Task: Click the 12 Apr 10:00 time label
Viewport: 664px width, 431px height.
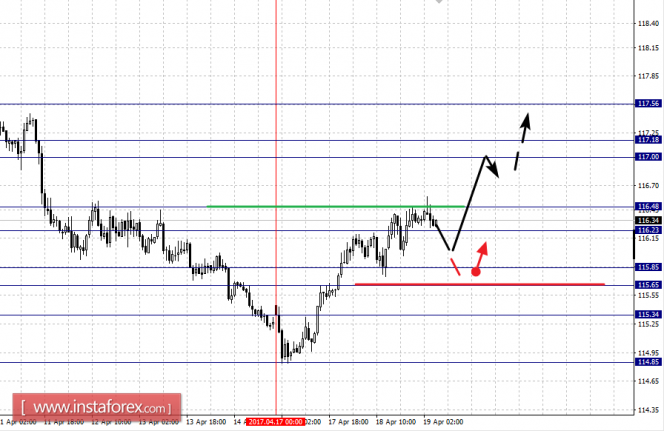Action: click(x=111, y=422)
